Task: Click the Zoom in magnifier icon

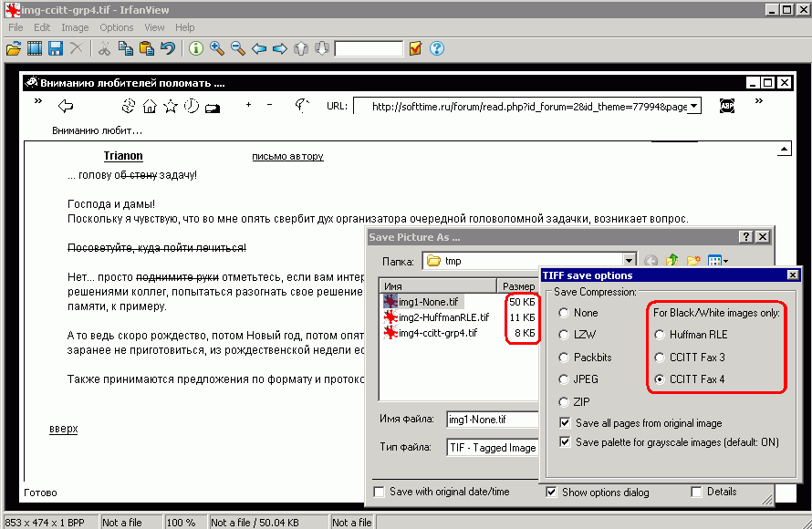Action: coord(217,48)
